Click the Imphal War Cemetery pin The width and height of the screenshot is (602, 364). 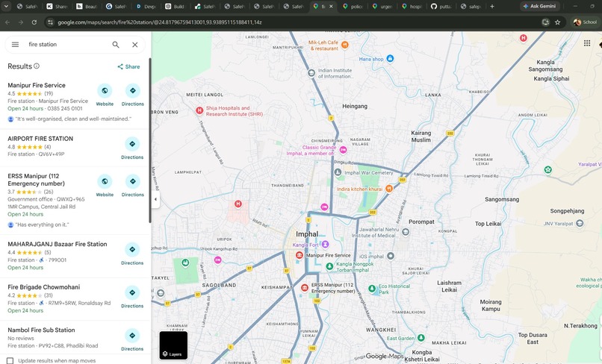click(x=338, y=172)
